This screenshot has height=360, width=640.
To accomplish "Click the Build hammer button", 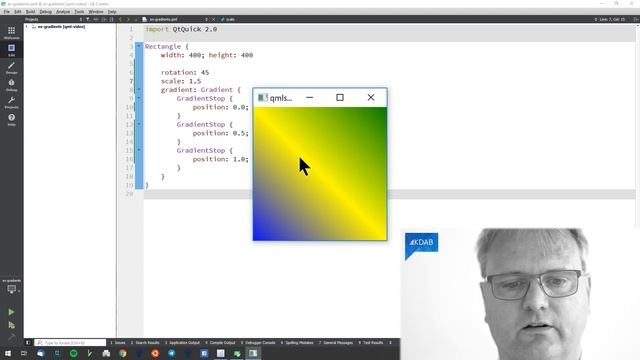I will (11, 337).
